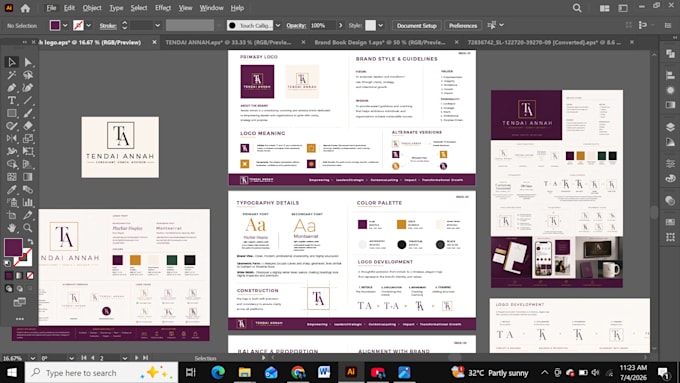680x383 pixels.
Task: Set paint mode to Gradient
Action: click(x=20, y=275)
